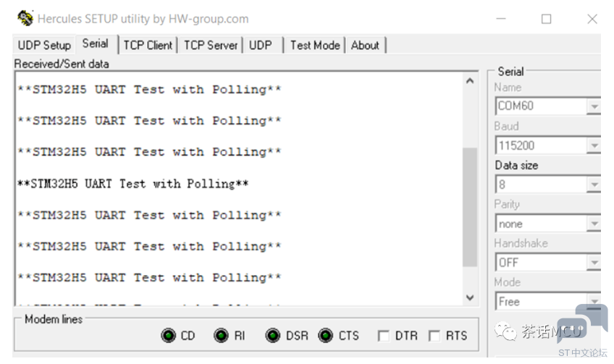Open the About tab
Viewport: 614px width, 364px height.
tap(365, 46)
